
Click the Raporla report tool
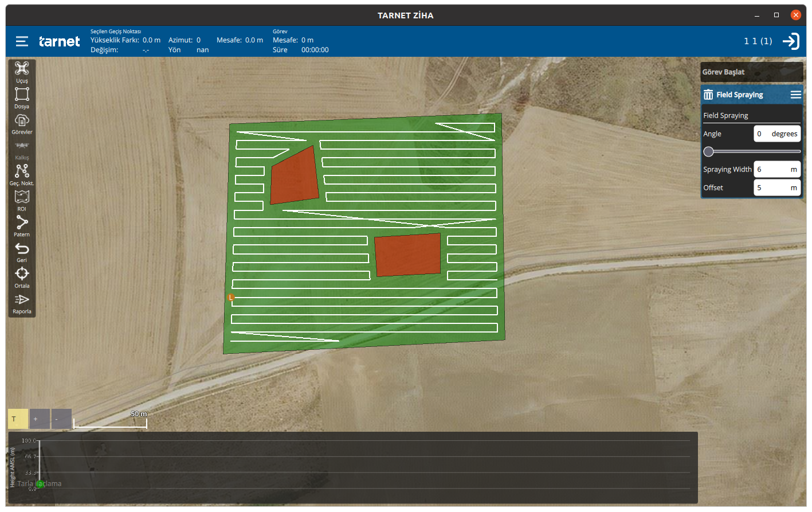click(x=22, y=304)
